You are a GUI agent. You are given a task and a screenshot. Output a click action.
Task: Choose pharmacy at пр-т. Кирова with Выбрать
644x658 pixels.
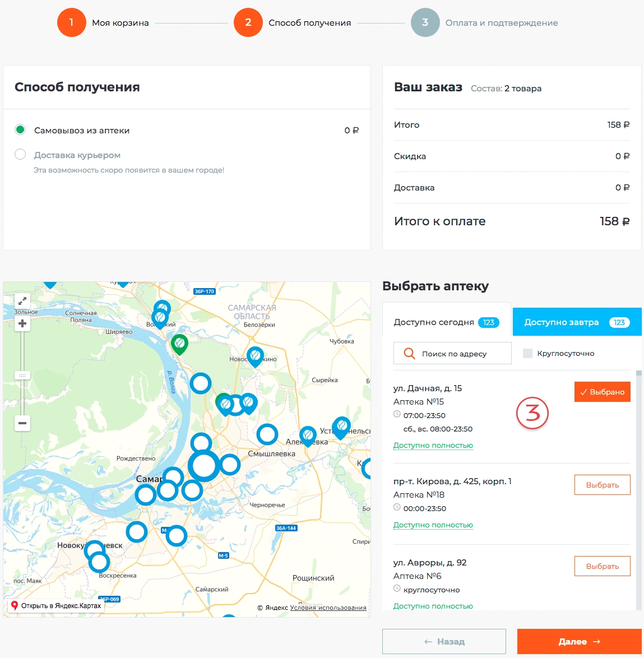[602, 485]
